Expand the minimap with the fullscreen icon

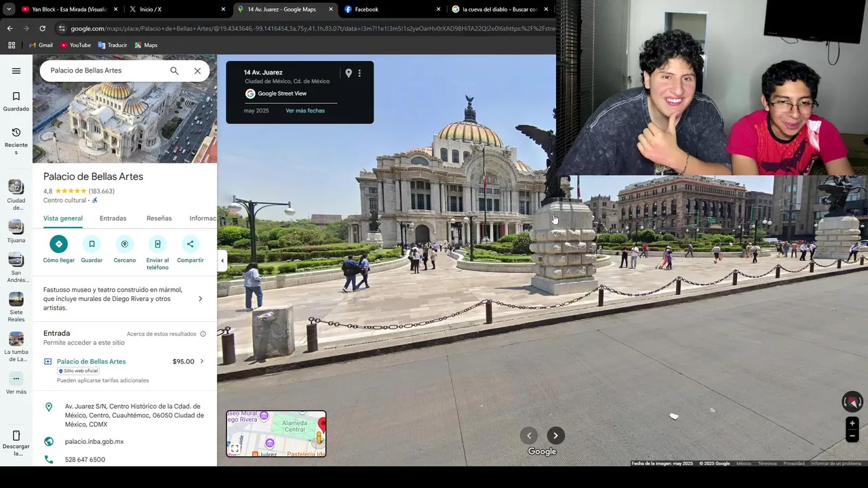tap(235, 449)
